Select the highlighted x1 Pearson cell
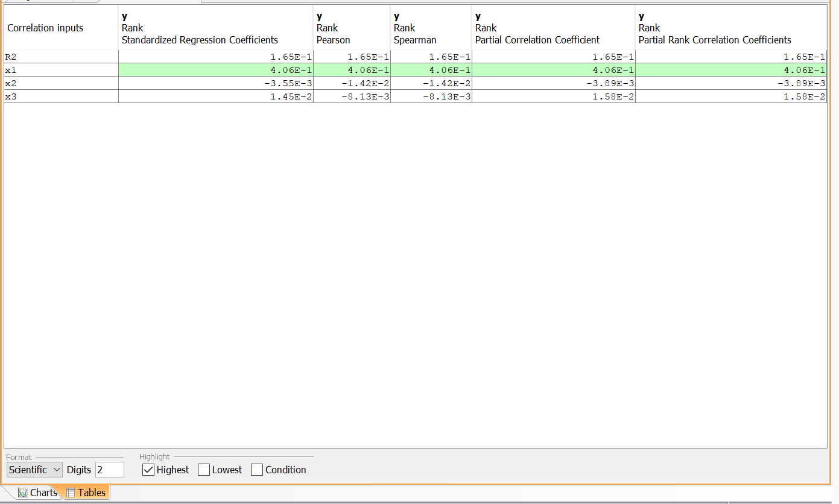The image size is (839, 504). point(352,70)
